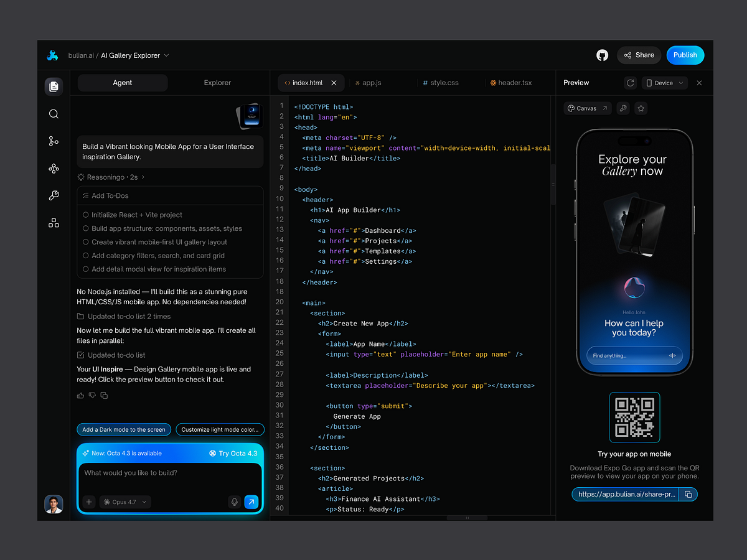Click the user avatar in sidebar
Image resolution: width=747 pixels, height=560 pixels.
coord(54,504)
